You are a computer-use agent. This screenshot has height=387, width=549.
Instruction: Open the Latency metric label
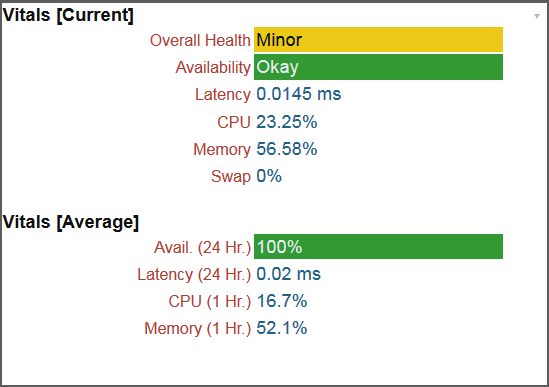(223, 95)
